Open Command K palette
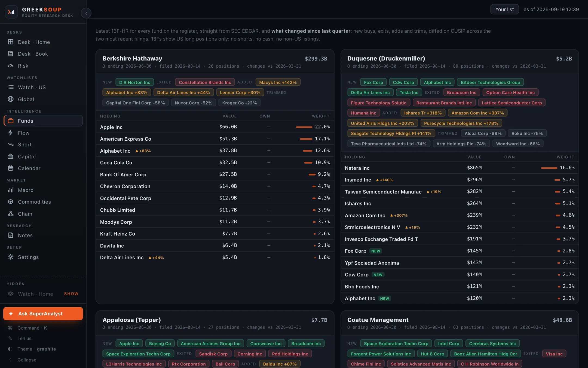The image size is (588, 368). [x=43, y=328]
